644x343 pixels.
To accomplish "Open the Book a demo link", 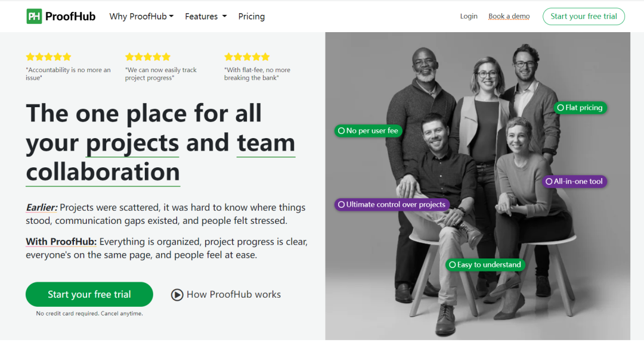I will click(x=509, y=17).
